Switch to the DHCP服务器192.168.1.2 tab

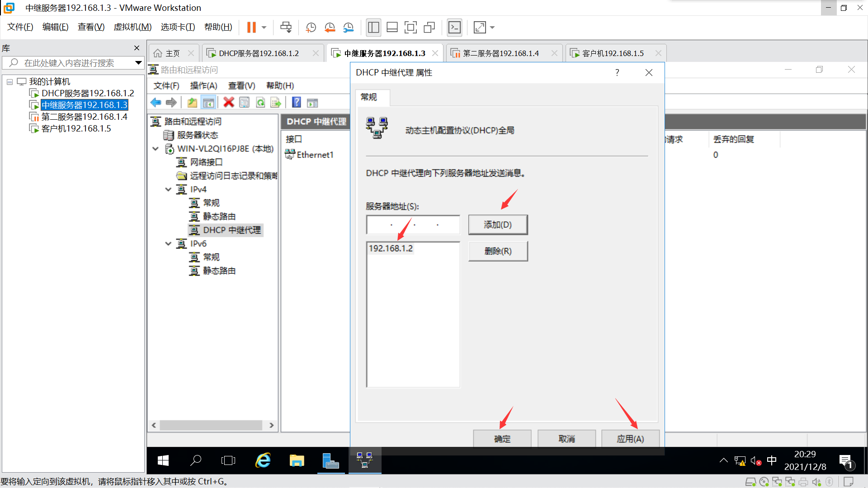[x=259, y=53]
